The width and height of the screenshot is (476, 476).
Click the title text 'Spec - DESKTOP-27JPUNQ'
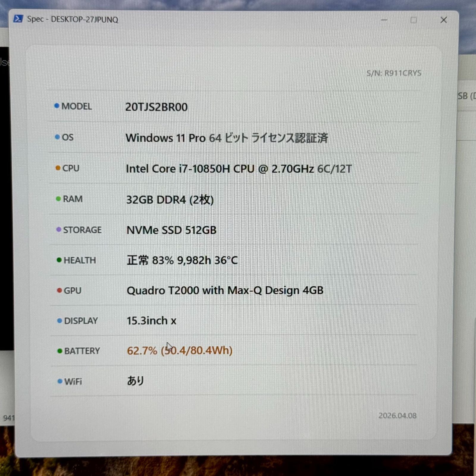[x=73, y=19]
